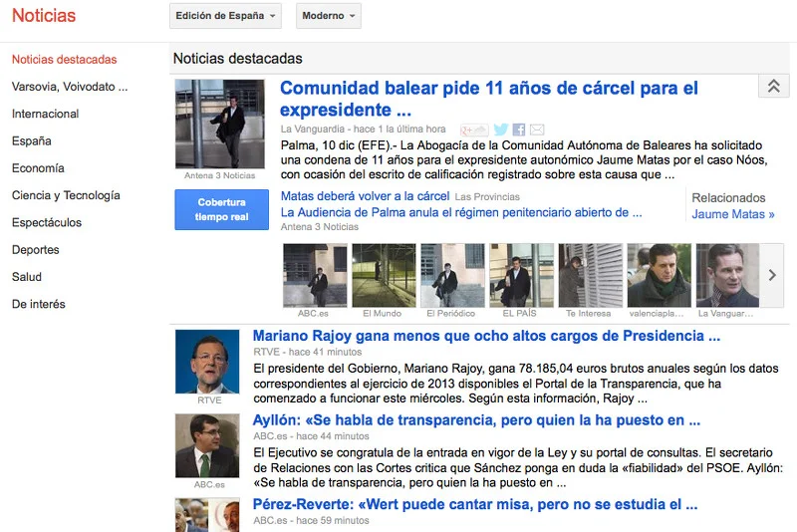Open the ABC.es Ayllón thumbnail
The image size is (797, 532).
[207, 445]
